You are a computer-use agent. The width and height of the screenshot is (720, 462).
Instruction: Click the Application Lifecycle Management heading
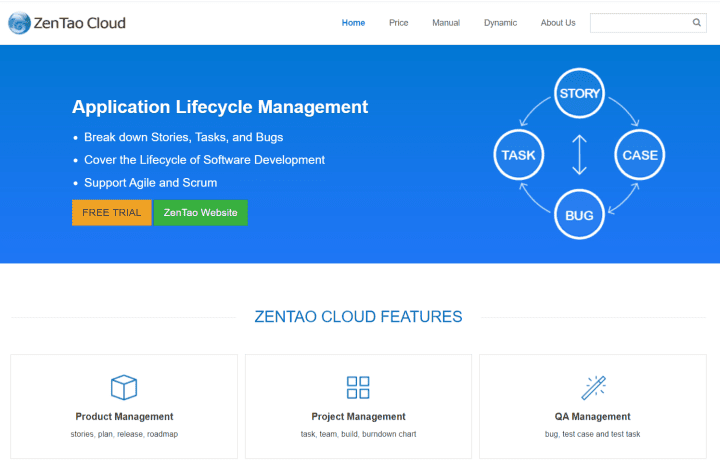click(220, 107)
